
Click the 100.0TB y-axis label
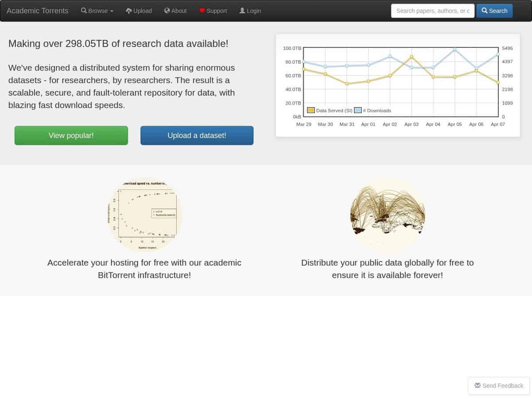(292, 48)
